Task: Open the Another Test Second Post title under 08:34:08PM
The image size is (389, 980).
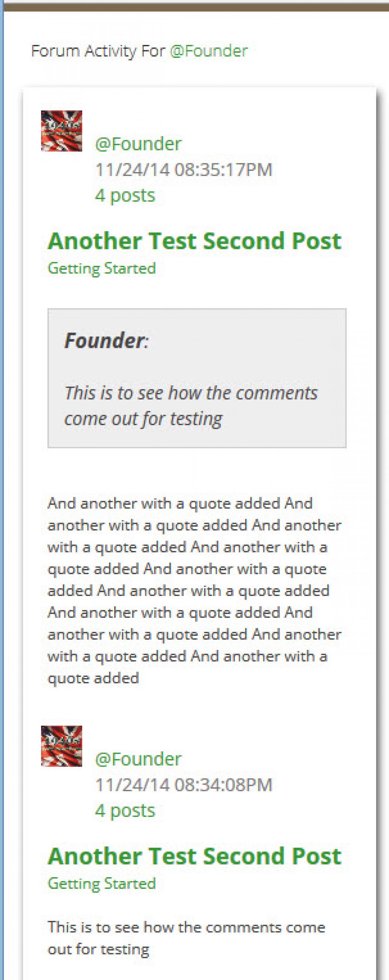Action: [194, 856]
